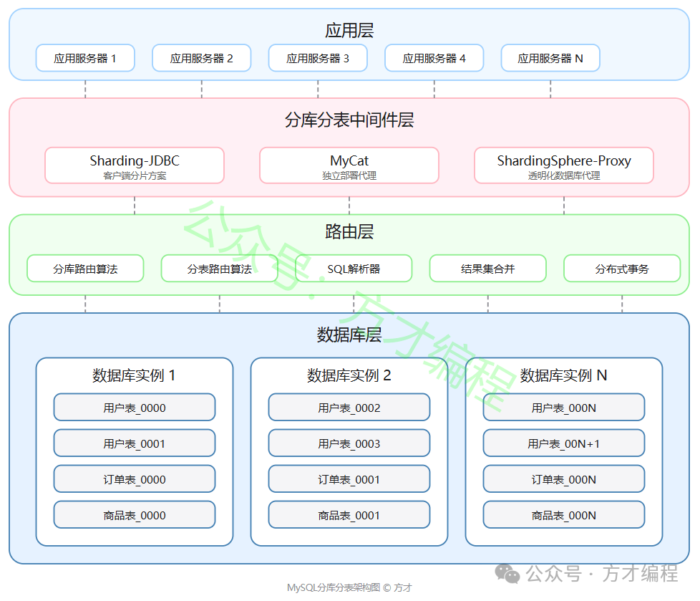This screenshot has width=700, height=601.
Task: Click the 商品表_0000 table
Action: 135,515
